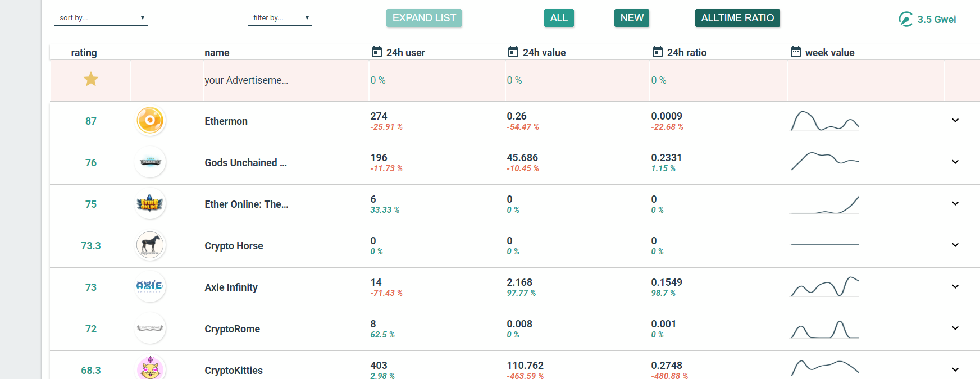The width and height of the screenshot is (980, 379).
Task: Open the filter by dropdown
Action: coord(280,18)
